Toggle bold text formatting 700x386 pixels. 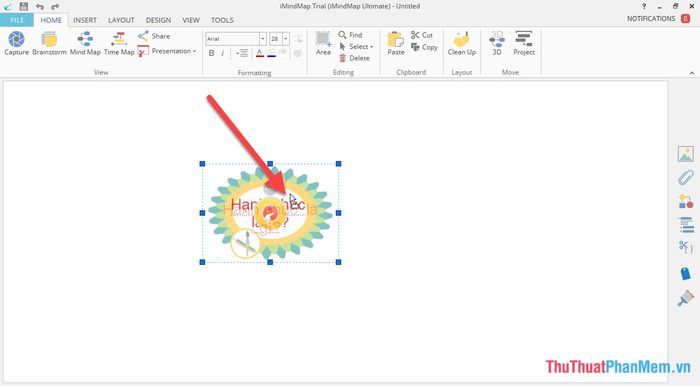[212, 53]
